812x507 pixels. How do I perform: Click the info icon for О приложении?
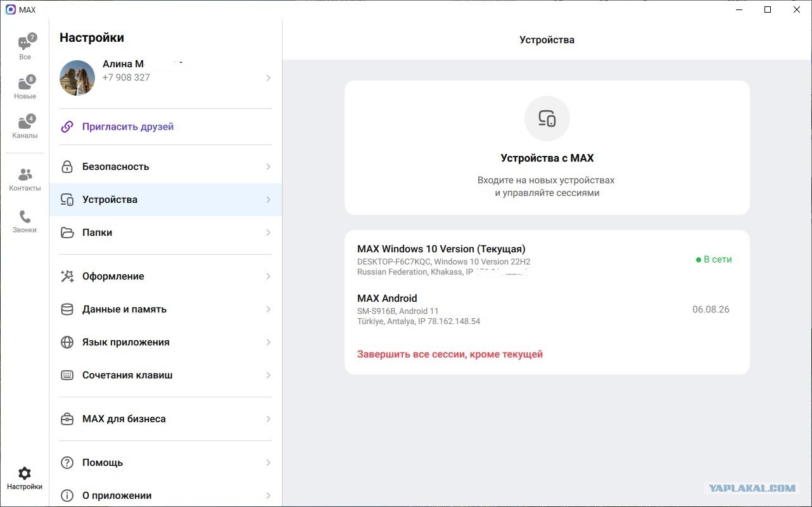pyautogui.click(x=67, y=496)
